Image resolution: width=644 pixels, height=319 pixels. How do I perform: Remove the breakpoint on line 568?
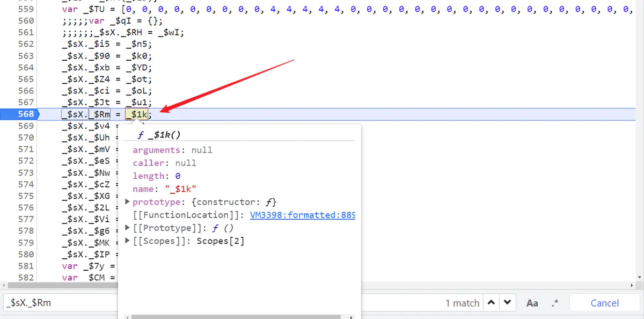click(18, 114)
